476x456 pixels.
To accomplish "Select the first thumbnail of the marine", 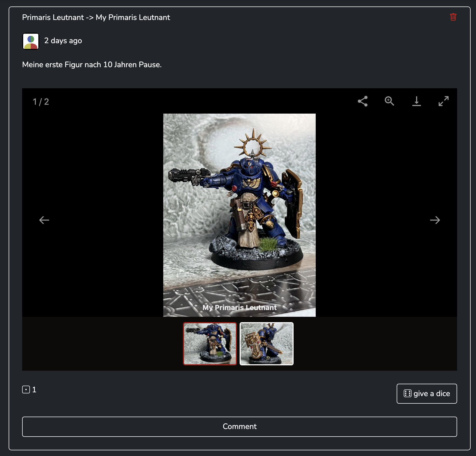I will point(210,343).
